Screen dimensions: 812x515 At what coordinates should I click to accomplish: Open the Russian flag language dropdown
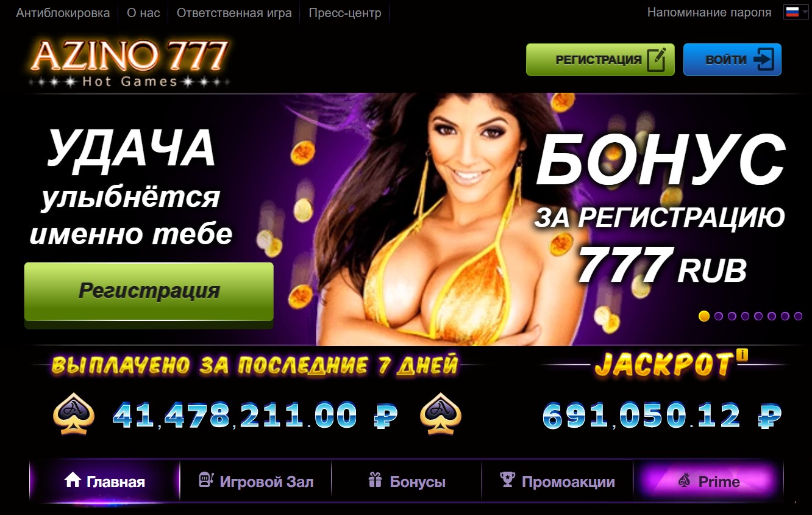pos(796,12)
